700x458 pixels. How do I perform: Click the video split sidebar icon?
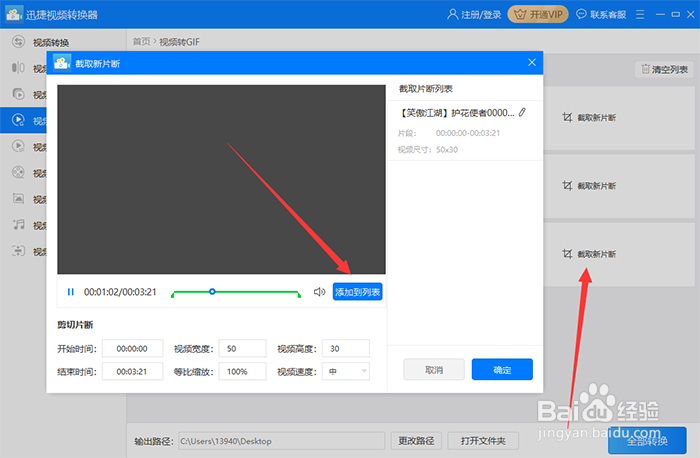click(18, 68)
